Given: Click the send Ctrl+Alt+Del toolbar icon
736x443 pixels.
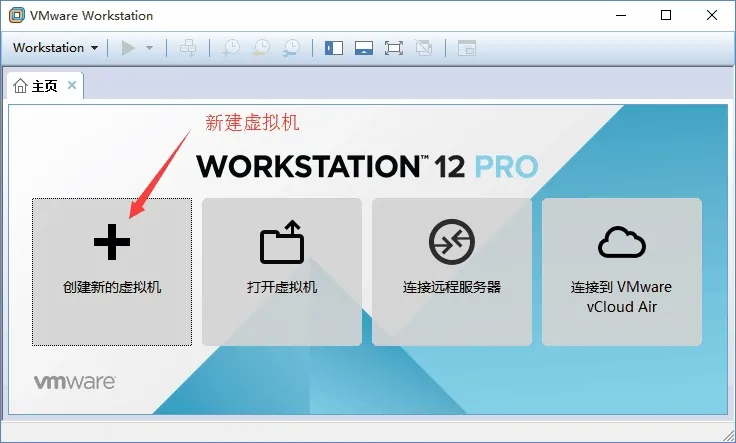Looking at the screenshot, I should 188,48.
